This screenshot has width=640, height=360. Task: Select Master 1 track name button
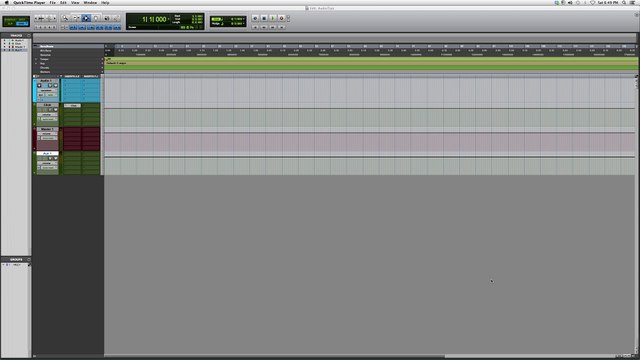pyautogui.click(x=47, y=129)
